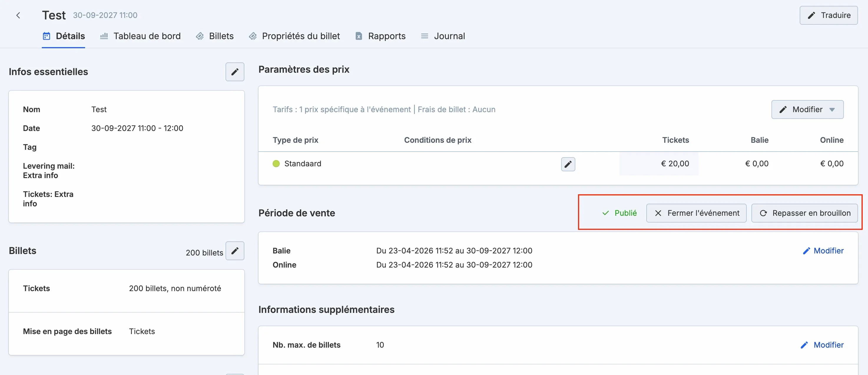Viewport: 868px width, 375px height.
Task: Click Modifier link in Période de vente
Action: [823, 251]
